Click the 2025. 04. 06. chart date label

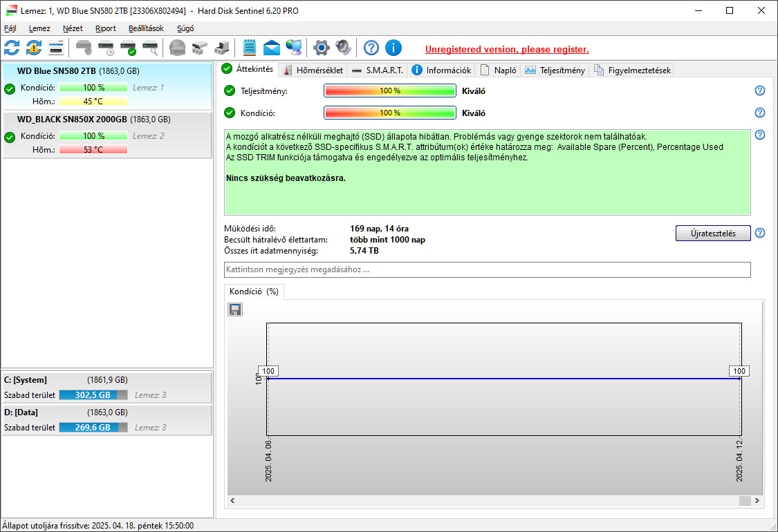tap(268, 460)
